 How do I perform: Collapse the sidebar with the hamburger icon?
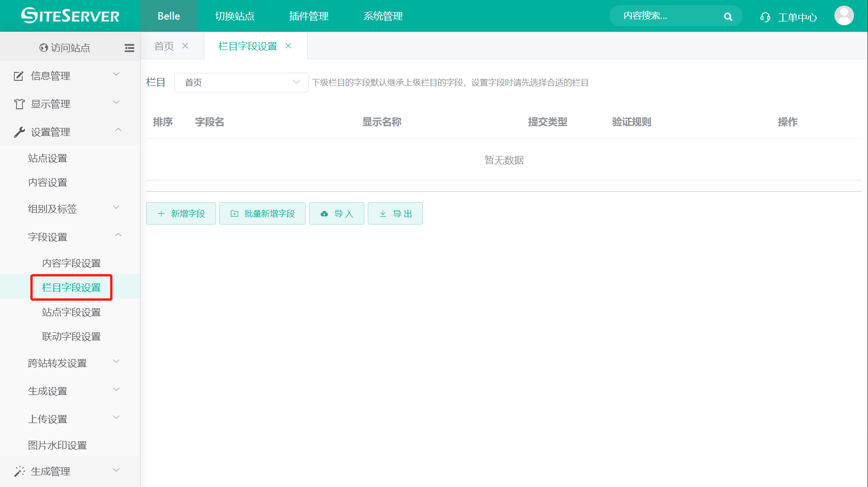(129, 48)
